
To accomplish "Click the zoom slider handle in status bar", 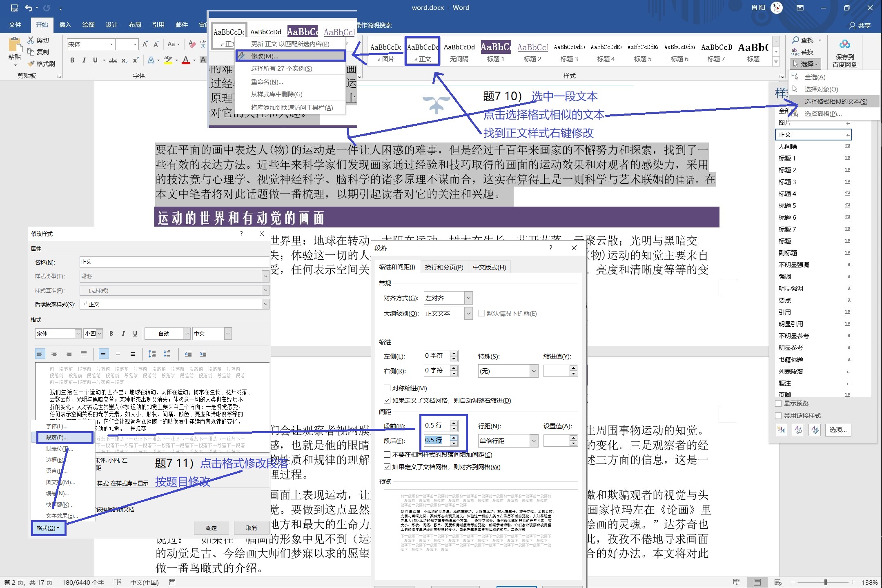I will click(x=825, y=582).
